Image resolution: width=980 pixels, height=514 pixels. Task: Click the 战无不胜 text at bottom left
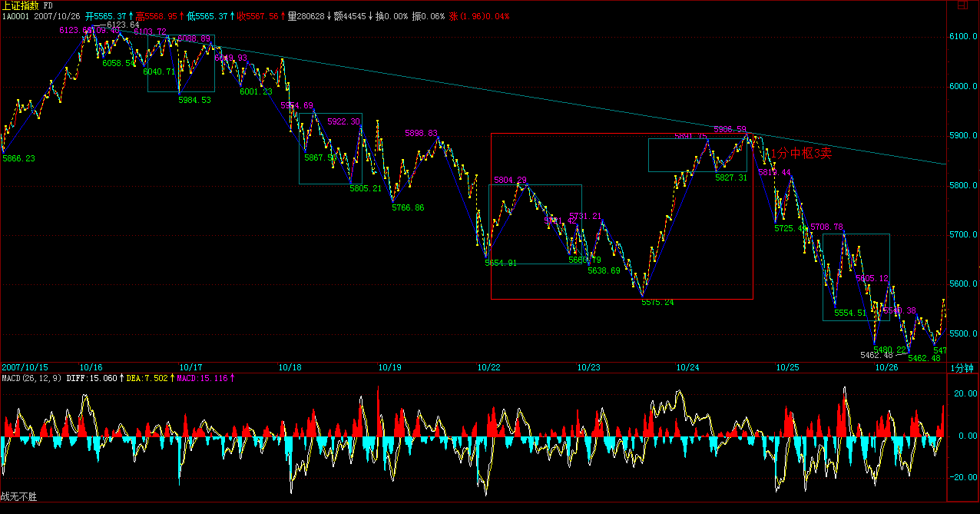[x=18, y=497]
